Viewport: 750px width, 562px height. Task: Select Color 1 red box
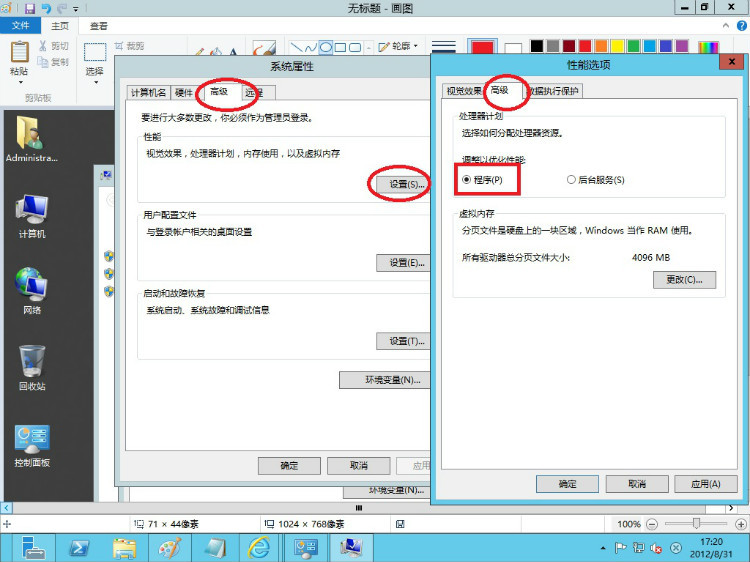coord(482,47)
